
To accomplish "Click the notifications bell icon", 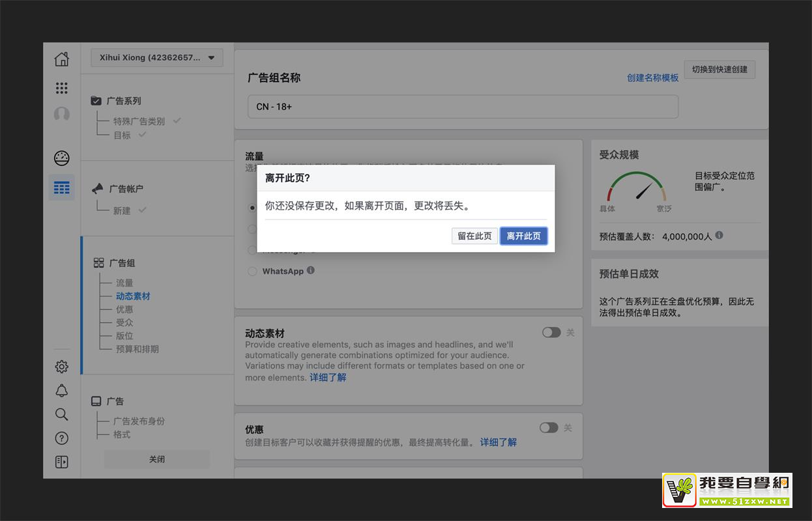I will pyautogui.click(x=61, y=391).
